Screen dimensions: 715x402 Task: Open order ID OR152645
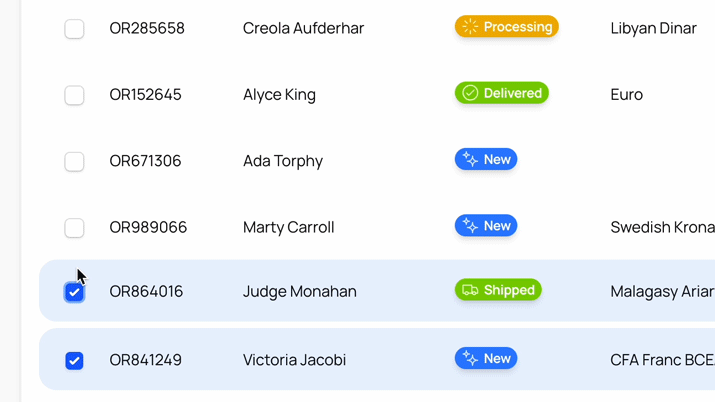click(145, 95)
